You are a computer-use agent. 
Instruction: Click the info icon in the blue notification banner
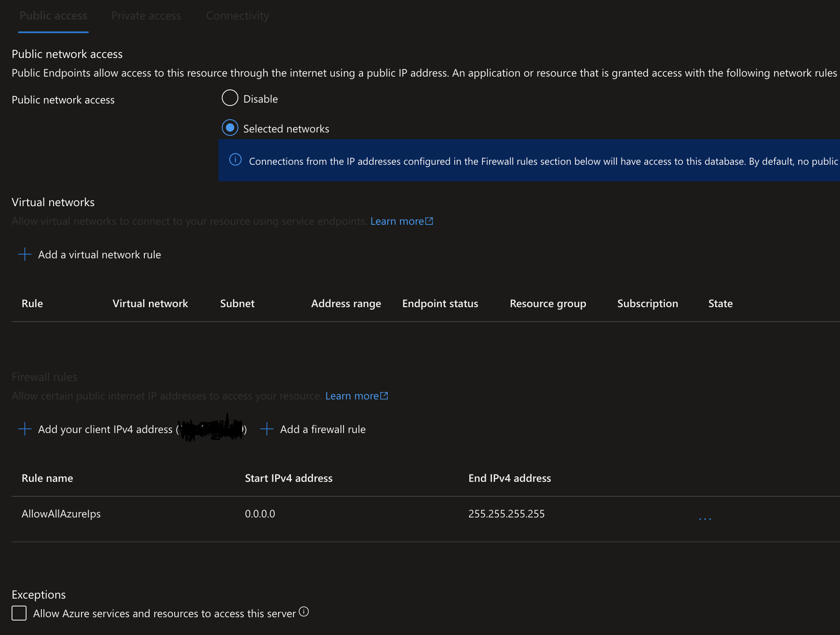coord(235,160)
